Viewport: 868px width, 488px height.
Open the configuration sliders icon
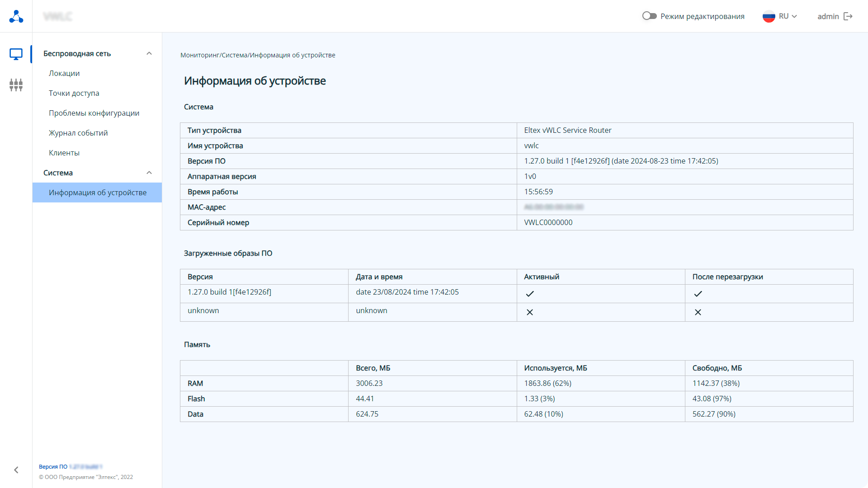tap(16, 84)
